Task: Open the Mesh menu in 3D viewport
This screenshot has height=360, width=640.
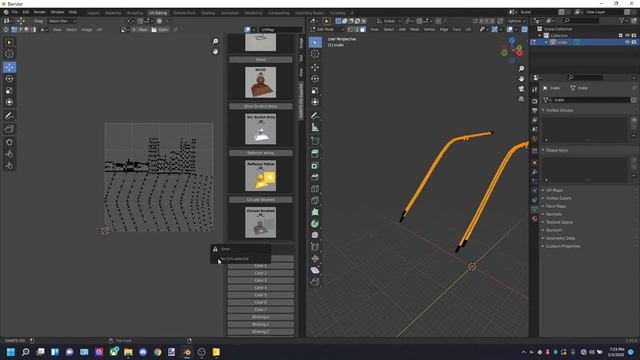Action: tap(414, 29)
